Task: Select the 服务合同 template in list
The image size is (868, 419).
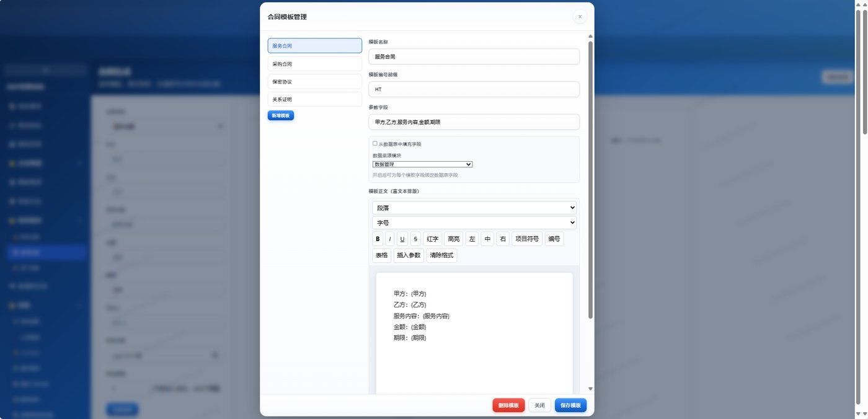Action: (x=315, y=46)
